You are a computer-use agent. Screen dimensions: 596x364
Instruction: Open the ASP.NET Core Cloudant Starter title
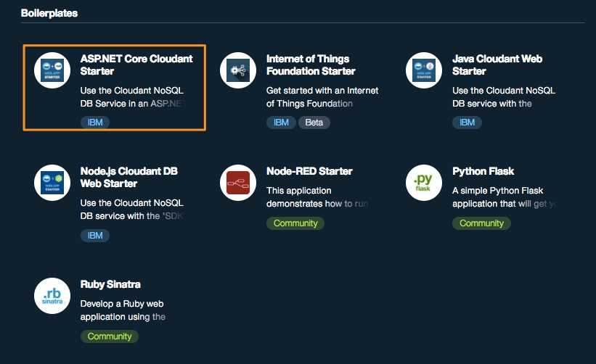pyautogui.click(x=136, y=65)
